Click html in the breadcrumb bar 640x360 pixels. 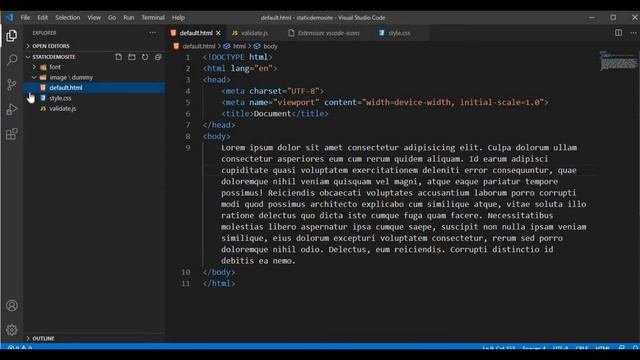[240, 46]
